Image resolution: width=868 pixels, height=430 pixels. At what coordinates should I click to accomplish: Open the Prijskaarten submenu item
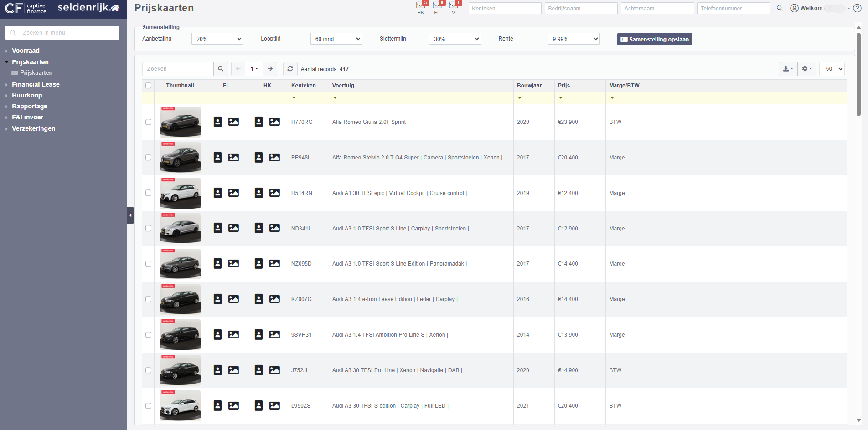pyautogui.click(x=36, y=72)
